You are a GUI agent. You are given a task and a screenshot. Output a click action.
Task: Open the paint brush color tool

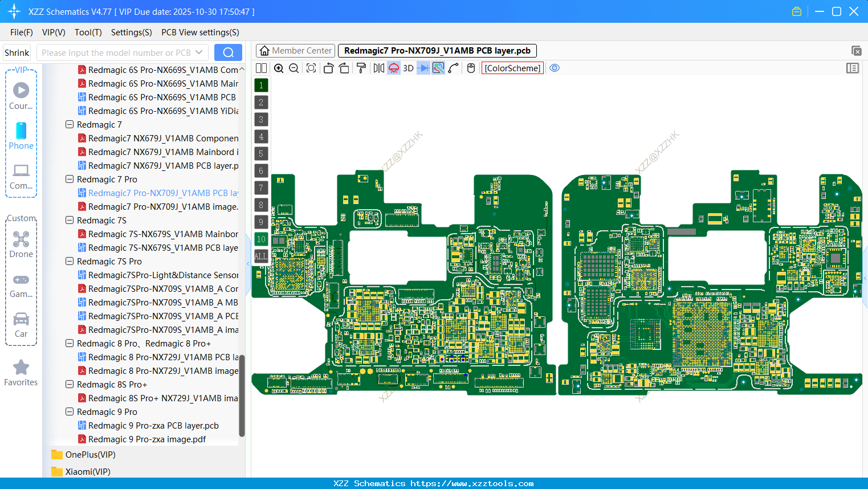pyautogui.click(x=360, y=68)
